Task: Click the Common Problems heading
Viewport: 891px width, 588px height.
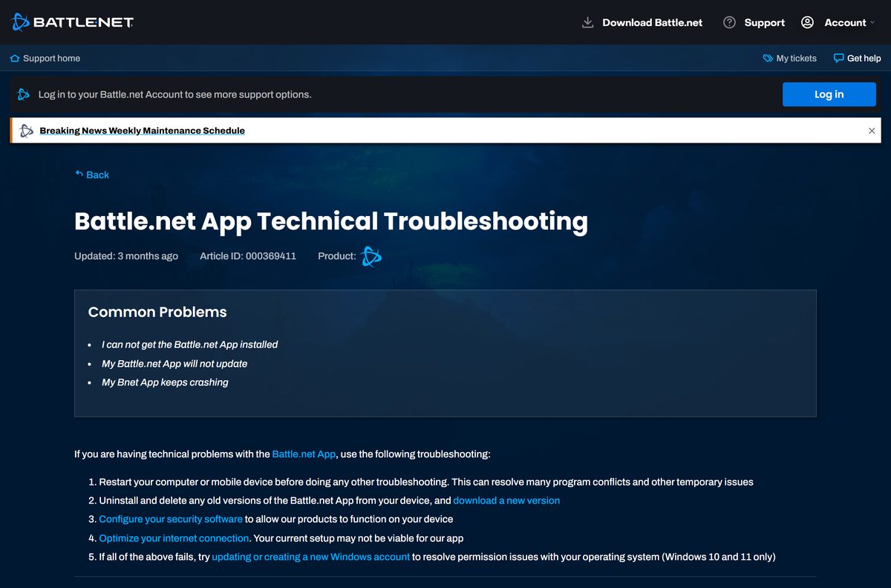Action: [x=157, y=312]
